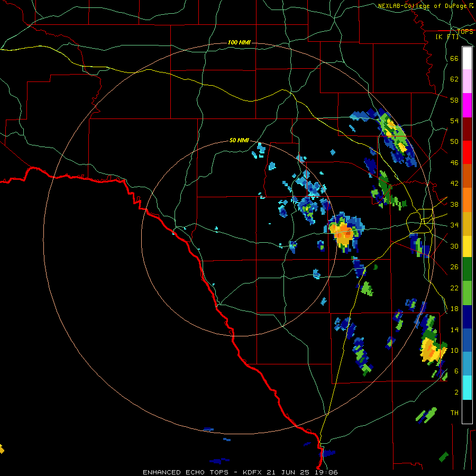Screen dimensions: 476x476
Task: Choose the 34 legend scale value
Action: point(454,225)
